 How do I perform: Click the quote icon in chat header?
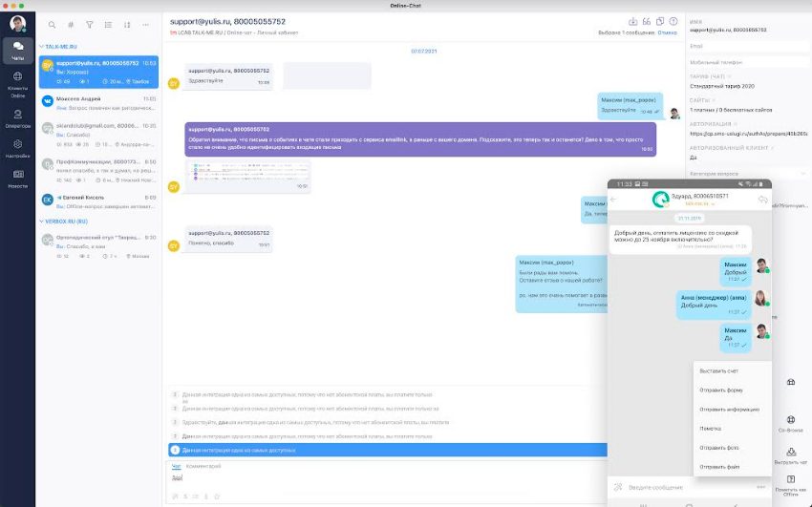[647, 21]
